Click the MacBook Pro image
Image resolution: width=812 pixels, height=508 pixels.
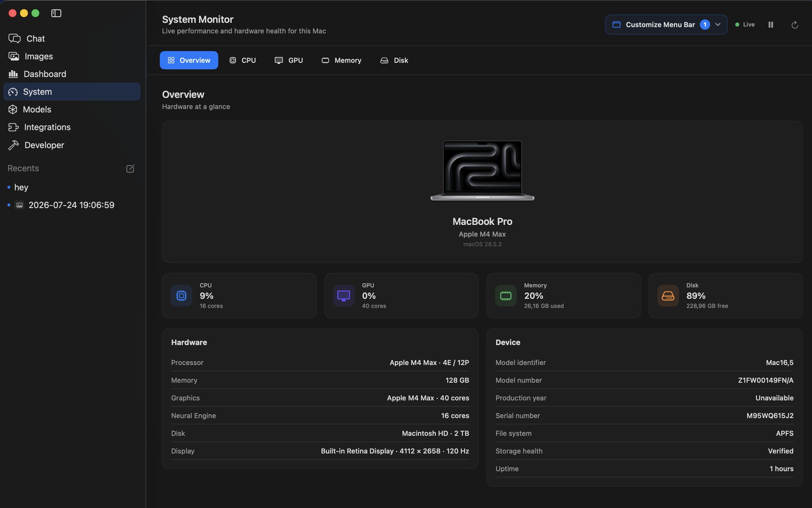coord(482,171)
